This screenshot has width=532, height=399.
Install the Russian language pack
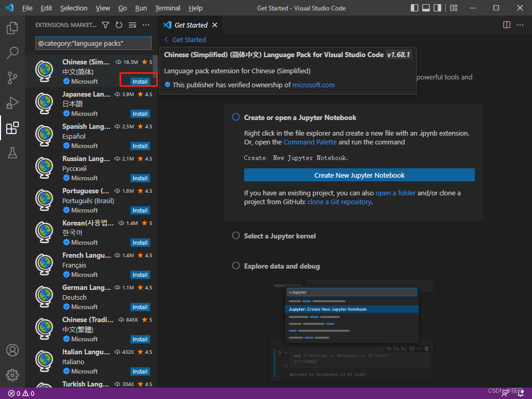(140, 178)
